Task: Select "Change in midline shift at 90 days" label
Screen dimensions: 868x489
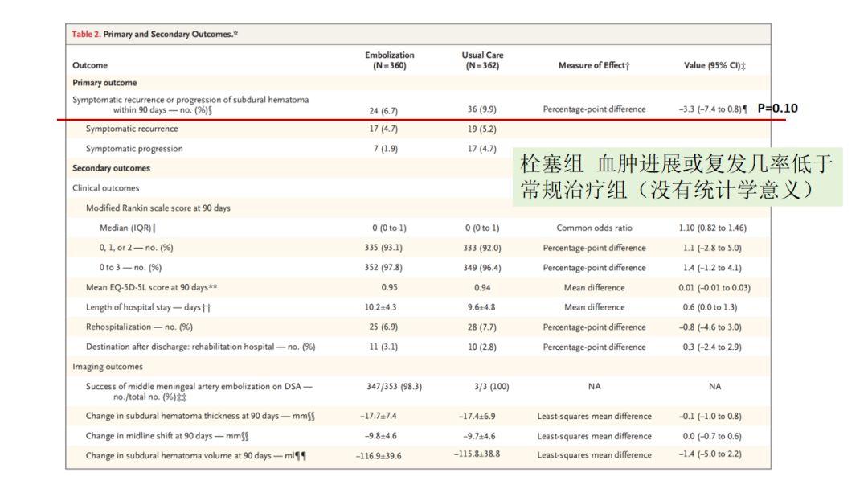Action: tap(167, 436)
